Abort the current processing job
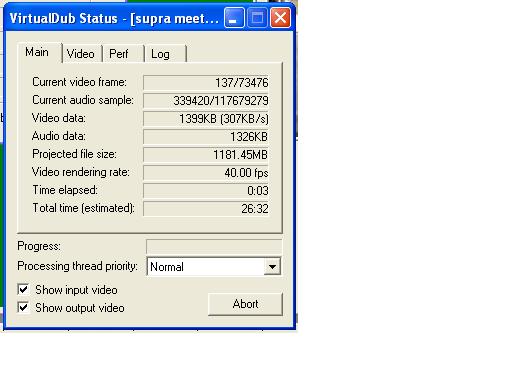Image resolution: width=512 pixels, height=384 pixels. point(245,304)
